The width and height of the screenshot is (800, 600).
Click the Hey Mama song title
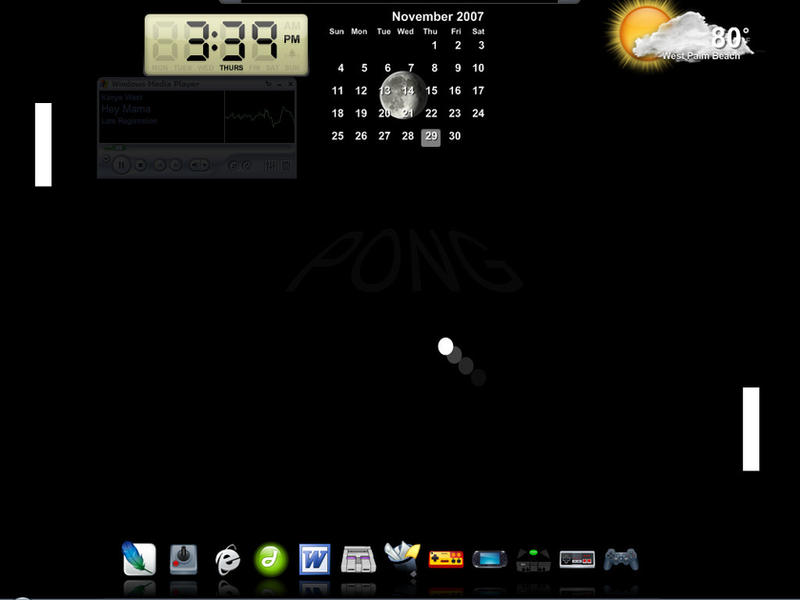126,109
